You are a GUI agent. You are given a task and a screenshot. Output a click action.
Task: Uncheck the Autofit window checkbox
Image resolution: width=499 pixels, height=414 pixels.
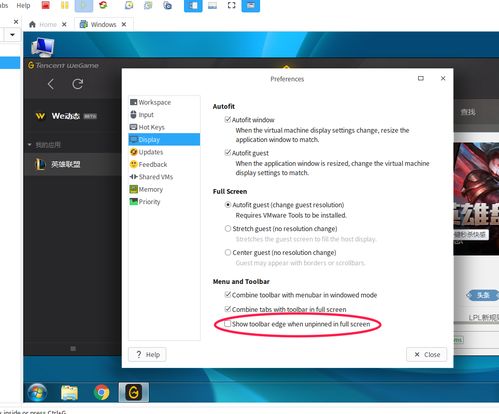tap(228, 119)
